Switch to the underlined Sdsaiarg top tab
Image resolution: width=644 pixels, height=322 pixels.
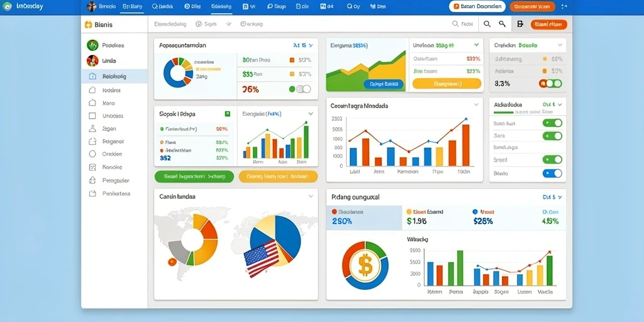coord(221,6)
